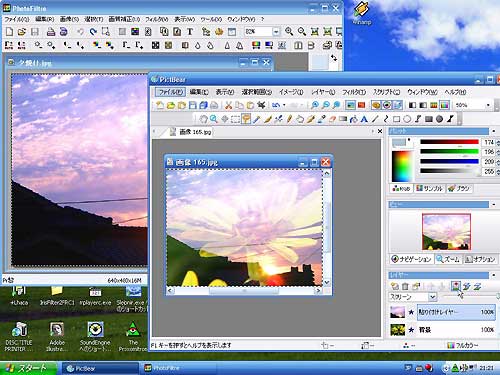Click the ブラシ palette tab button
Viewport: 500px width, 375px height.
[459, 189]
